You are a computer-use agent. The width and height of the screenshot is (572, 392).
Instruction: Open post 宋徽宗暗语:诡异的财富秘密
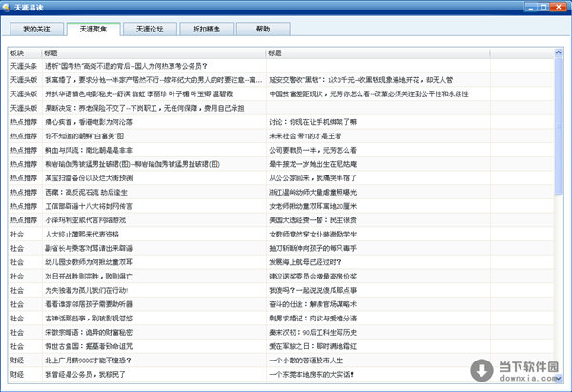click(x=89, y=333)
